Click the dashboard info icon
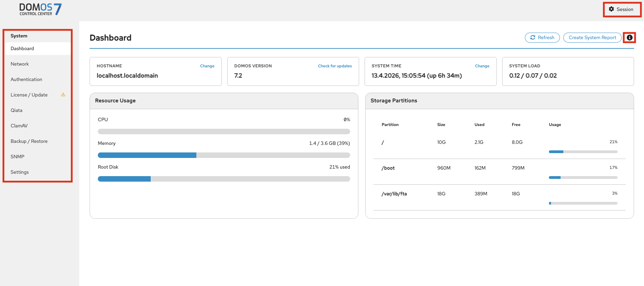Image resolution: width=644 pixels, height=286 pixels. [x=630, y=37]
